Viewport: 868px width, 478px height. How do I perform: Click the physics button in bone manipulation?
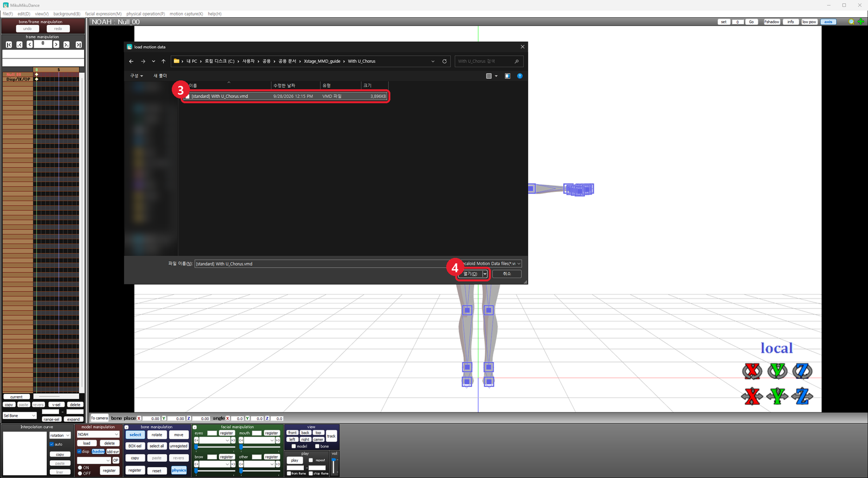click(x=179, y=470)
